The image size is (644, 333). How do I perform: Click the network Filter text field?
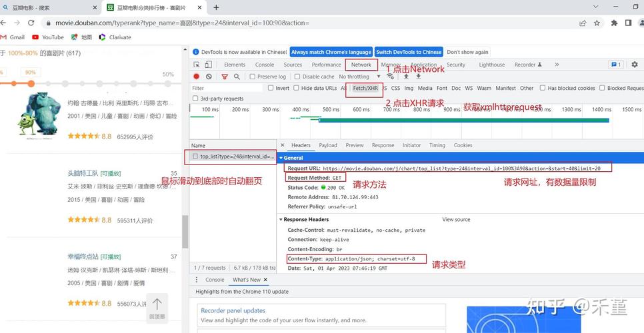(227, 88)
